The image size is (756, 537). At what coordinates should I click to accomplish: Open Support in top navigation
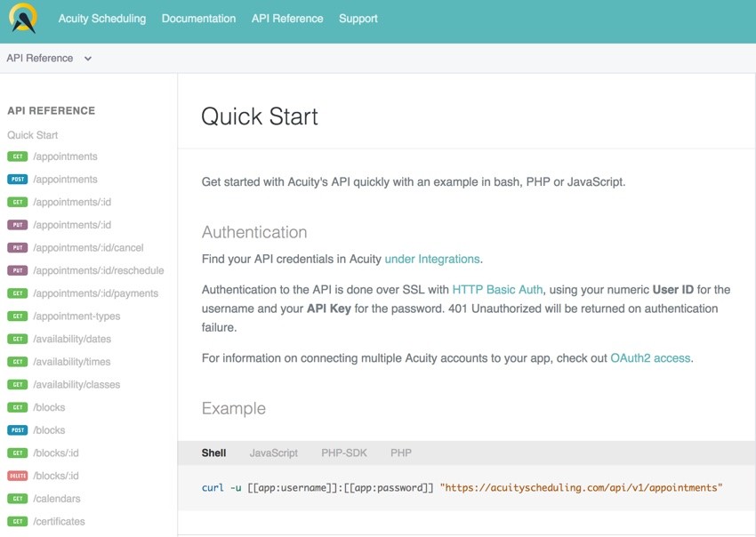[x=358, y=19]
